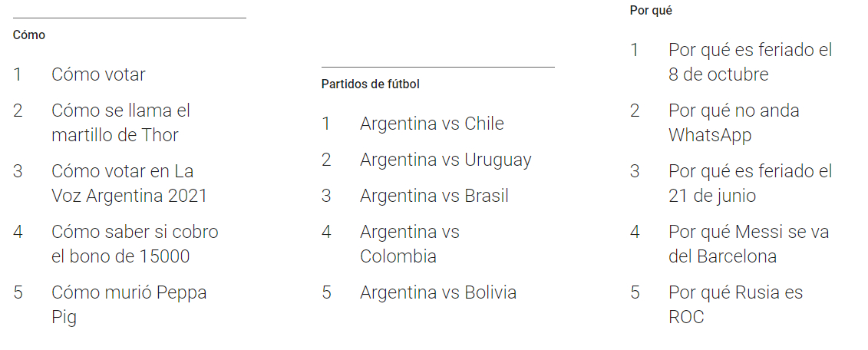Click rank number 1 beside Argentina vs Chile
The width and height of the screenshot is (868, 350).
coord(325,123)
